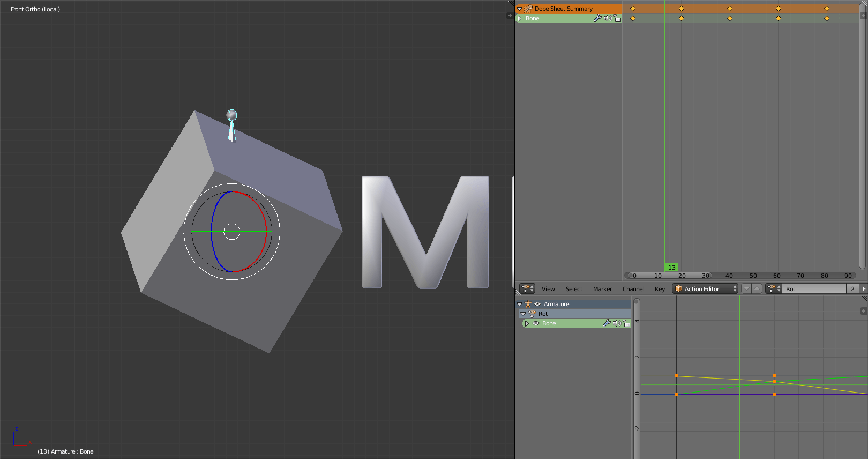
Task: Open the dope sheet editor type selector
Action: [527, 288]
